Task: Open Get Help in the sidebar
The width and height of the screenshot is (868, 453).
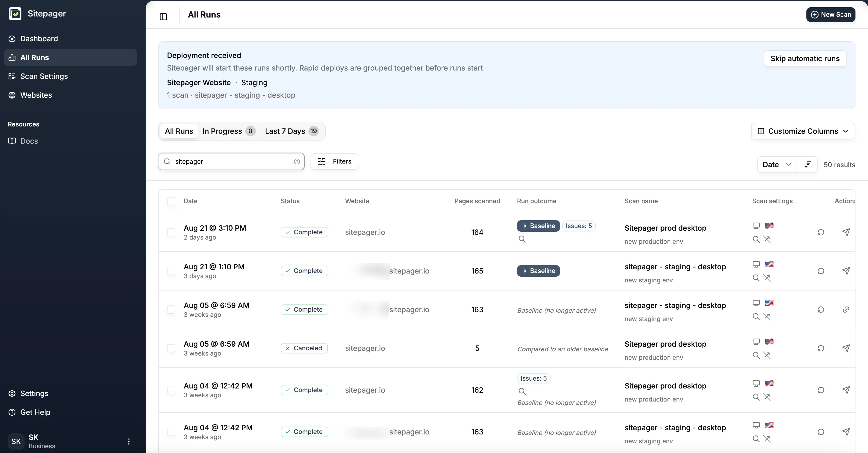Action: point(70,412)
